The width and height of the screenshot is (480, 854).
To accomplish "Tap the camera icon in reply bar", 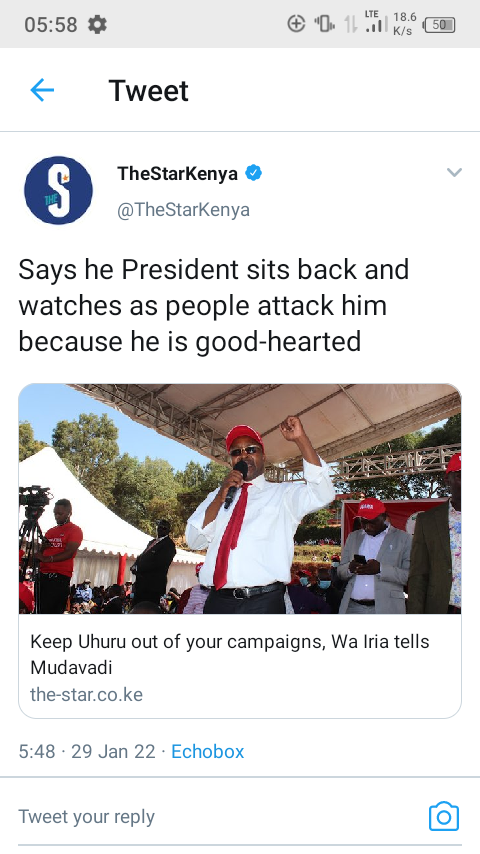I will click(443, 816).
